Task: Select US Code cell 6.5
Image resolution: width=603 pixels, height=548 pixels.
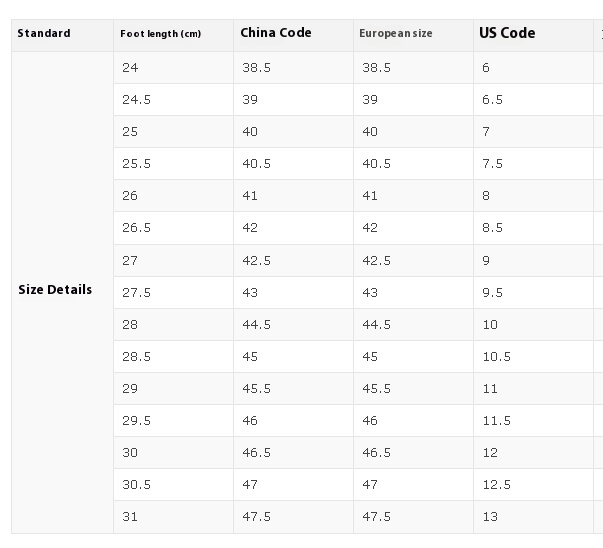Action: 492,100
